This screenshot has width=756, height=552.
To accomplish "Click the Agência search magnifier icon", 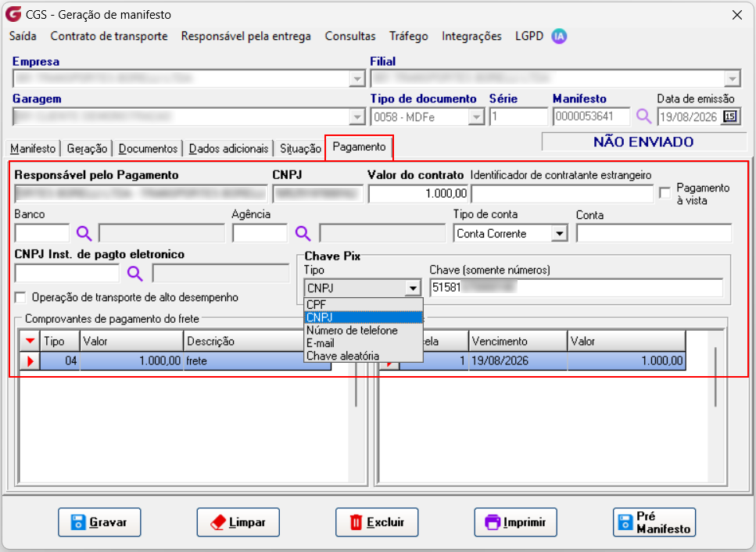I will (303, 233).
